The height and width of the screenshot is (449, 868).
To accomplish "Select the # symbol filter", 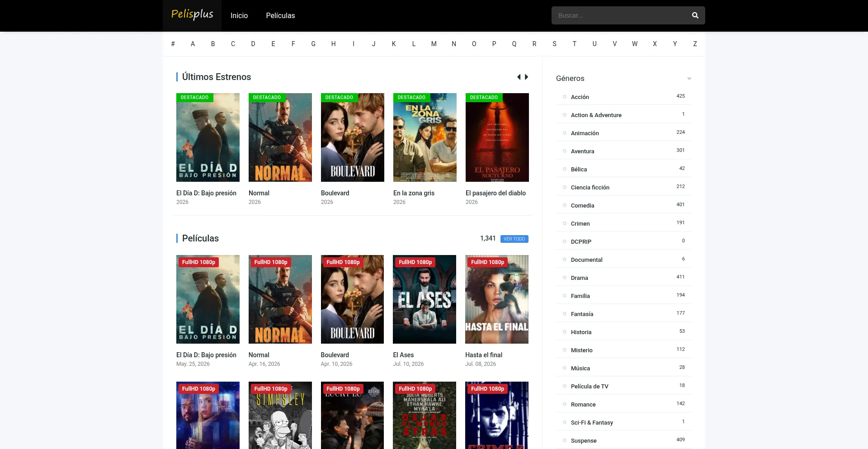I will [173, 44].
